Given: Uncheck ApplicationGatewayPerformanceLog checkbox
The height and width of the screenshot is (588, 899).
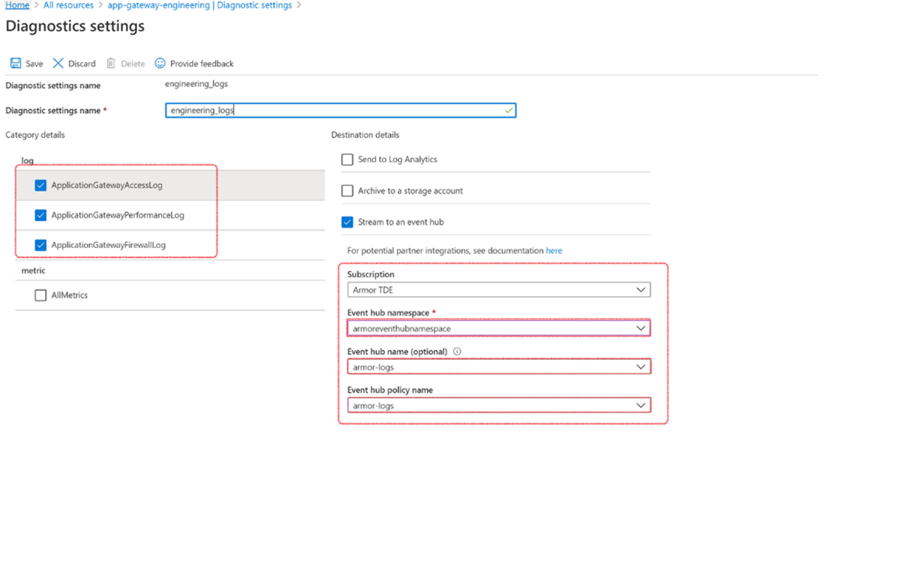Looking at the screenshot, I should [x=40, y=216].
